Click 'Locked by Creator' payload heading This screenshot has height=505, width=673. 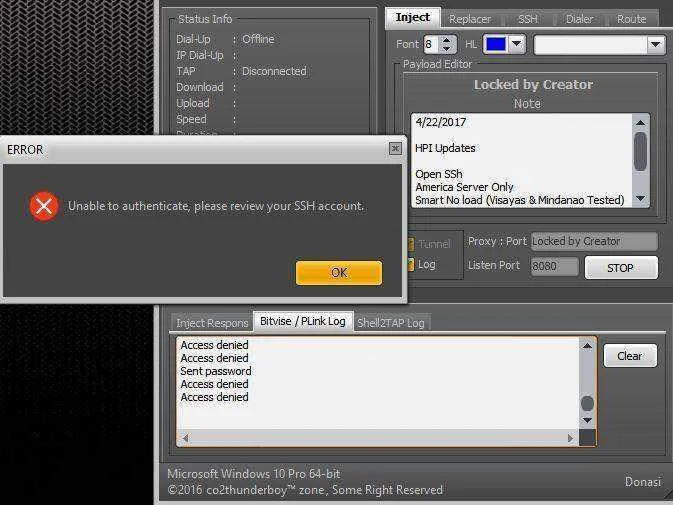[x=533, y=85]
